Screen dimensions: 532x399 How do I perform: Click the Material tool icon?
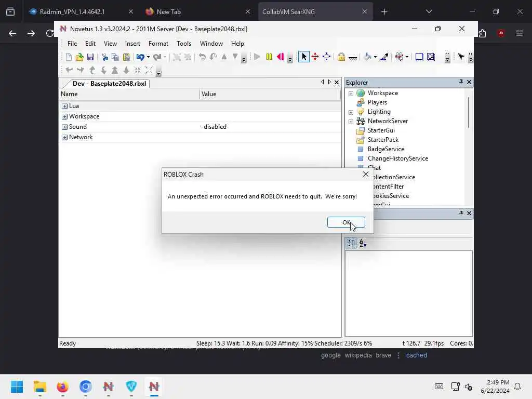(x=399, y=57)
